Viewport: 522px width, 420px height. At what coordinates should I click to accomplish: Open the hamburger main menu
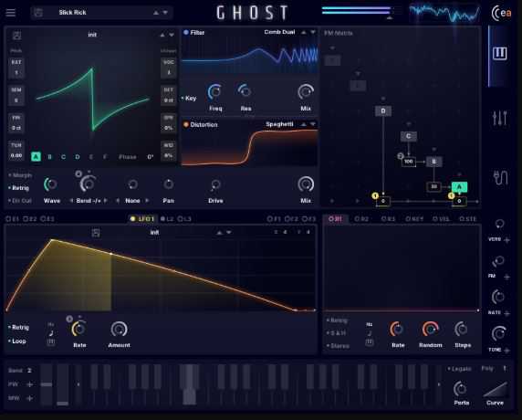pos(11,13)
